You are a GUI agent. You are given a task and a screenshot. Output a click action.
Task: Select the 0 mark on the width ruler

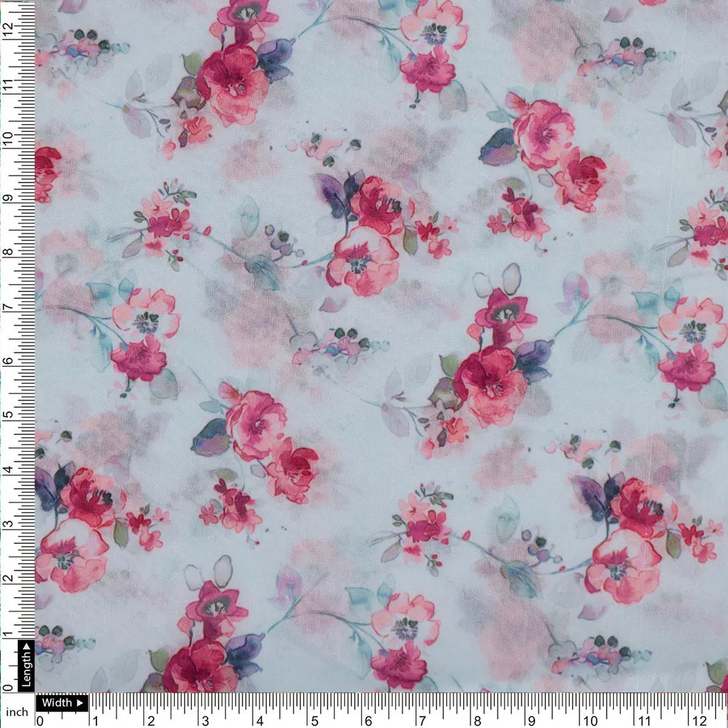40,720
